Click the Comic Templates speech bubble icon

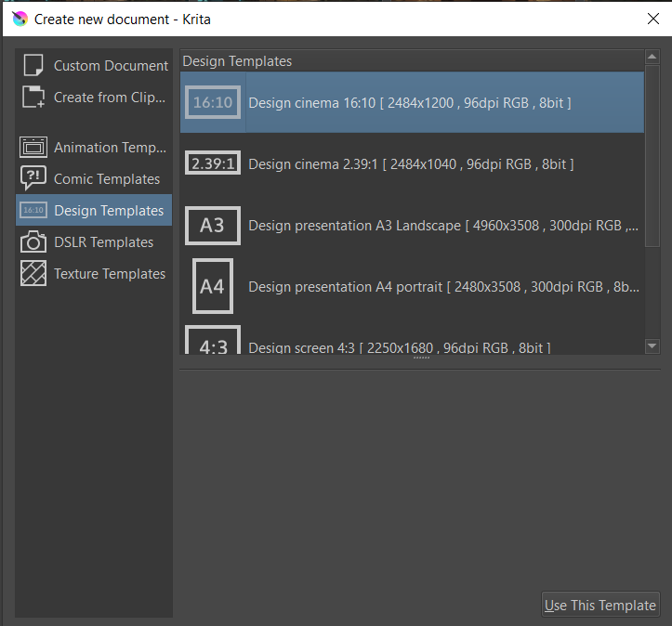pyautogui.click(x=33, y=178)
